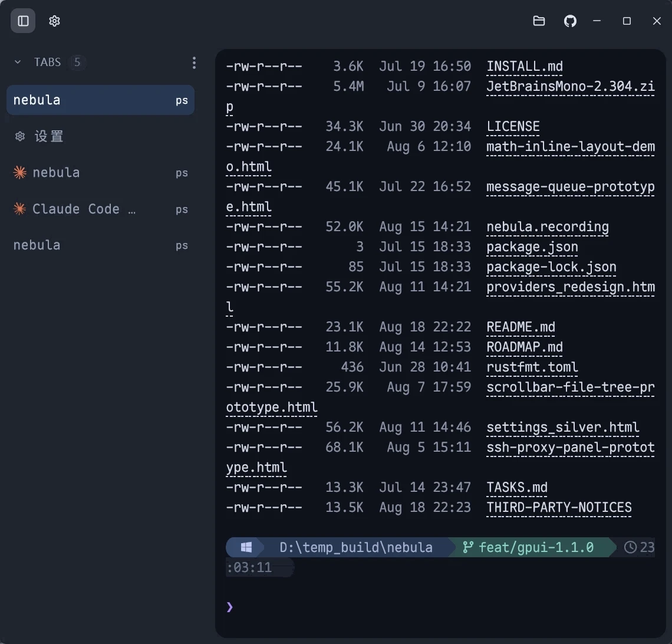Click the gear icon beside 设置
Image resolution: width=672 pixels, height=644 pixels.
(19, 136)
